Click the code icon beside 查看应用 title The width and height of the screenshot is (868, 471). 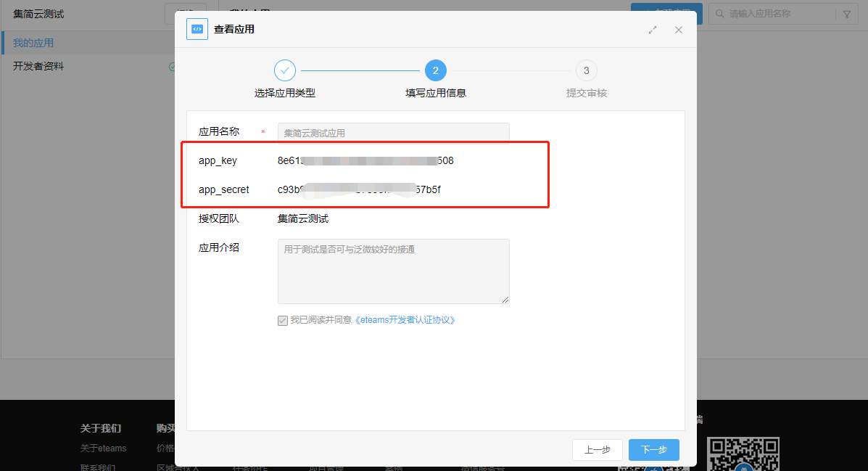[x=197, y=29]
